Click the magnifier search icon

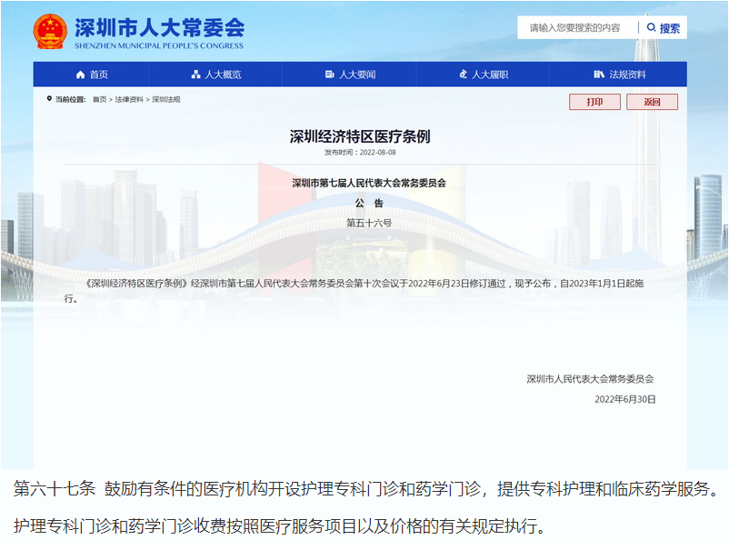[651, 28]
